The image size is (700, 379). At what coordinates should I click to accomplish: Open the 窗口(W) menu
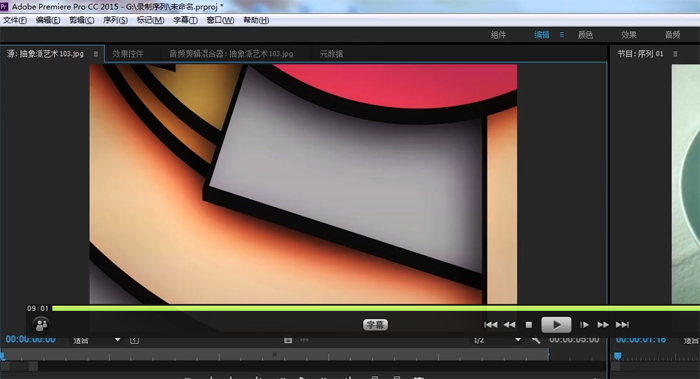tap(220, 20)
